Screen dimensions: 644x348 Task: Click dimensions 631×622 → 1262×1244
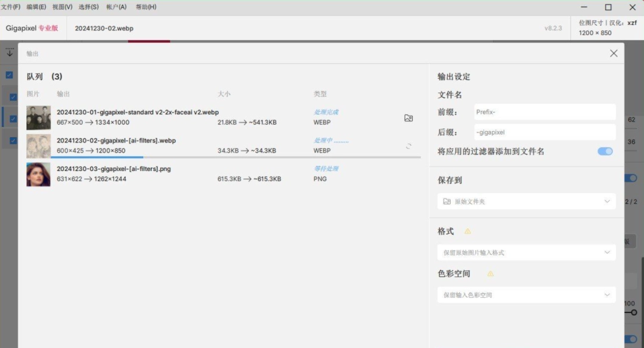pos(91,179)
